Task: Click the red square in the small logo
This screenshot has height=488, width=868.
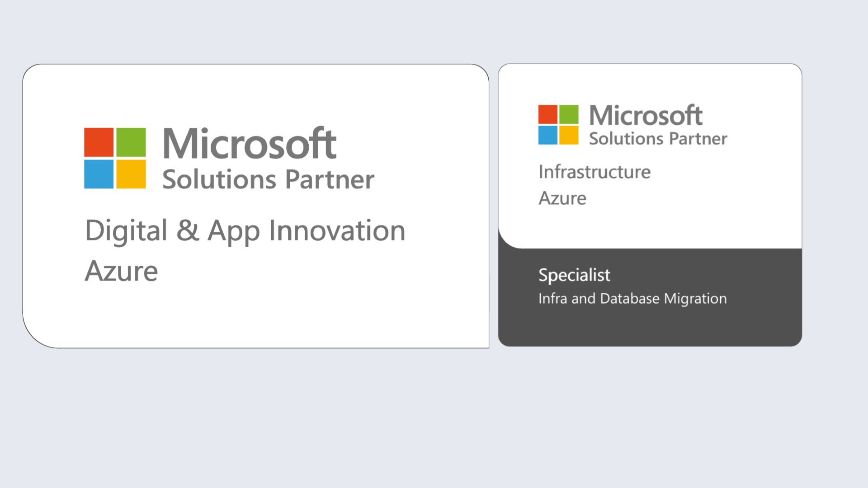Action: pos(547,114)
